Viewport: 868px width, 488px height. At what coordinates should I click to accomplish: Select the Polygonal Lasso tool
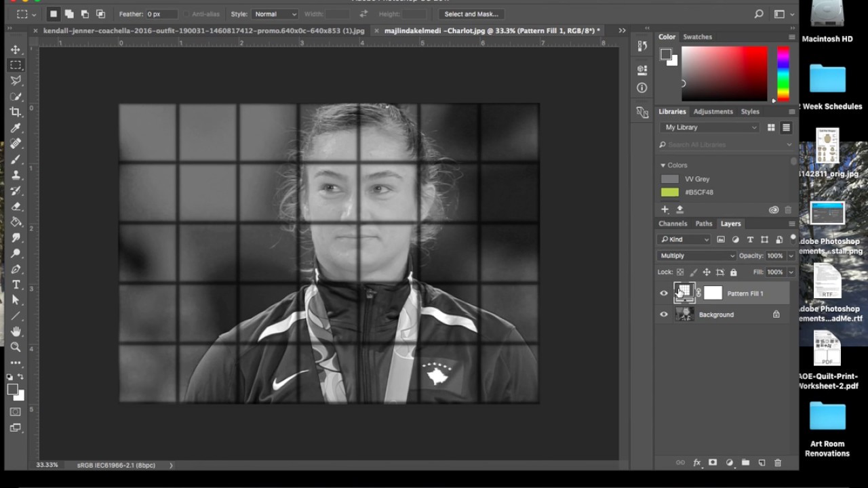click(16, 81)
